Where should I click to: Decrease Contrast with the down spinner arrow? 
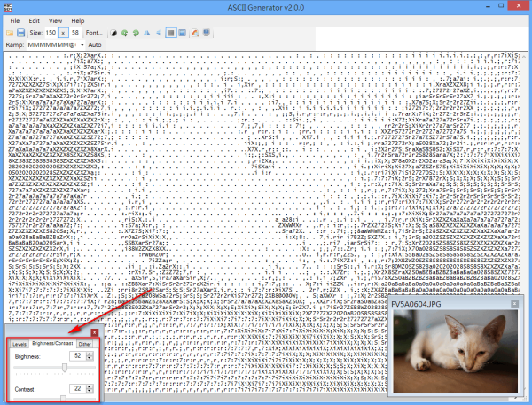[x=90, y=391]
